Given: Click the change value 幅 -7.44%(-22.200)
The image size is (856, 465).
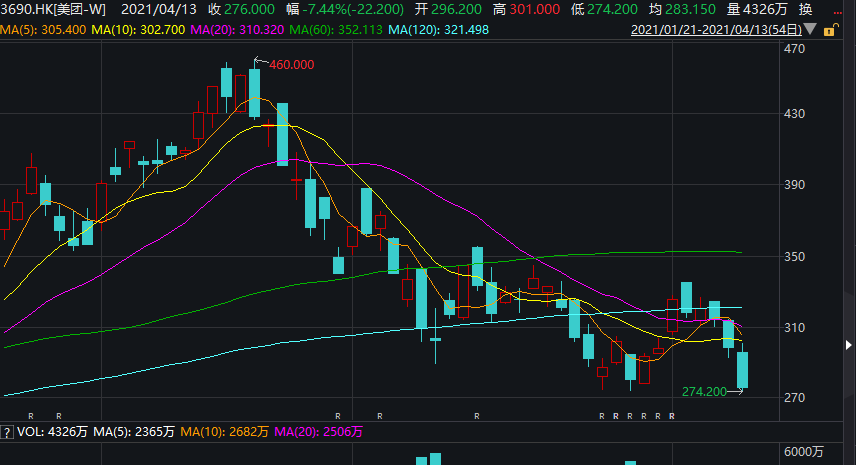Looking at the screenshot, I should [x=344, y=9].
